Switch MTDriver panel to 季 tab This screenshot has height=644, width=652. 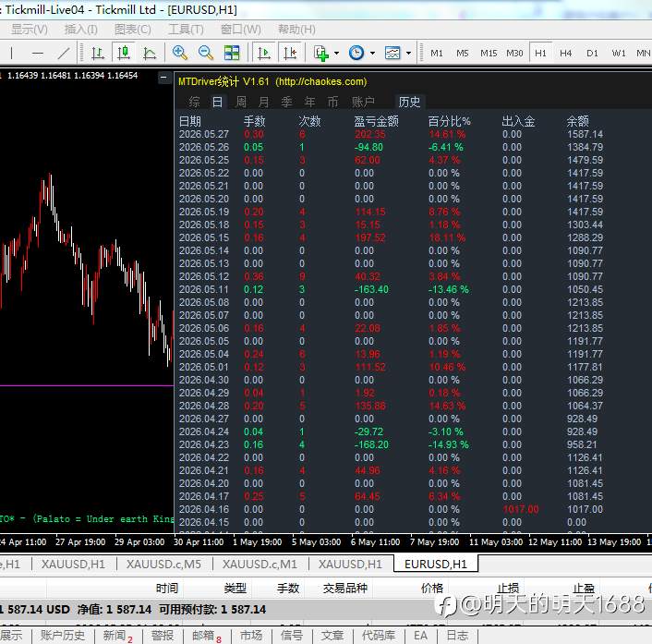pos(286,102)
